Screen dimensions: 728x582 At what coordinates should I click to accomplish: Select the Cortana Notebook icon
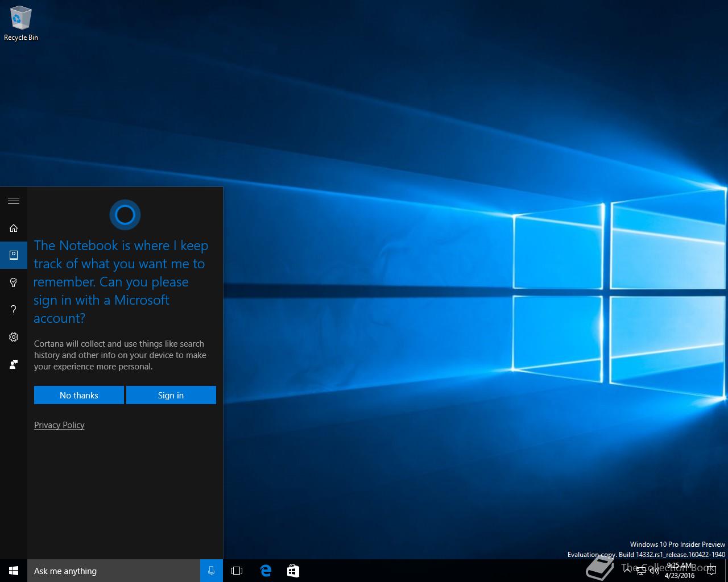[14, 255]
